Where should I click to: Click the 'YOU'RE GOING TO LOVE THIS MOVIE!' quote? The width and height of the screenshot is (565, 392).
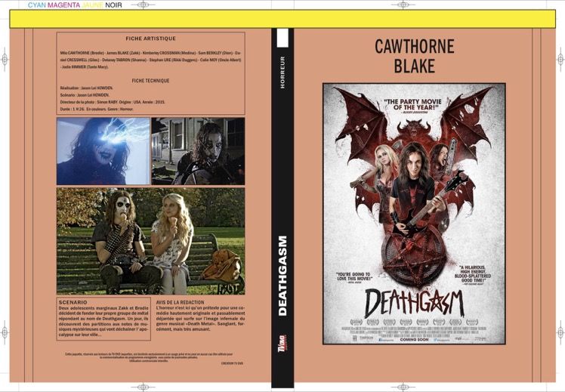point(354,277)
